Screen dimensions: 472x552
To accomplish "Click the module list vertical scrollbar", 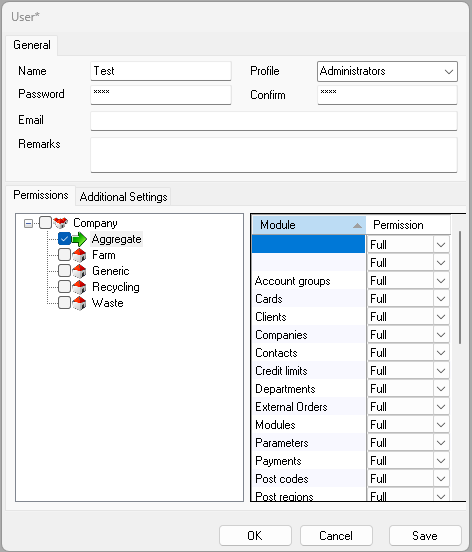I will click(x=460, y=287).
